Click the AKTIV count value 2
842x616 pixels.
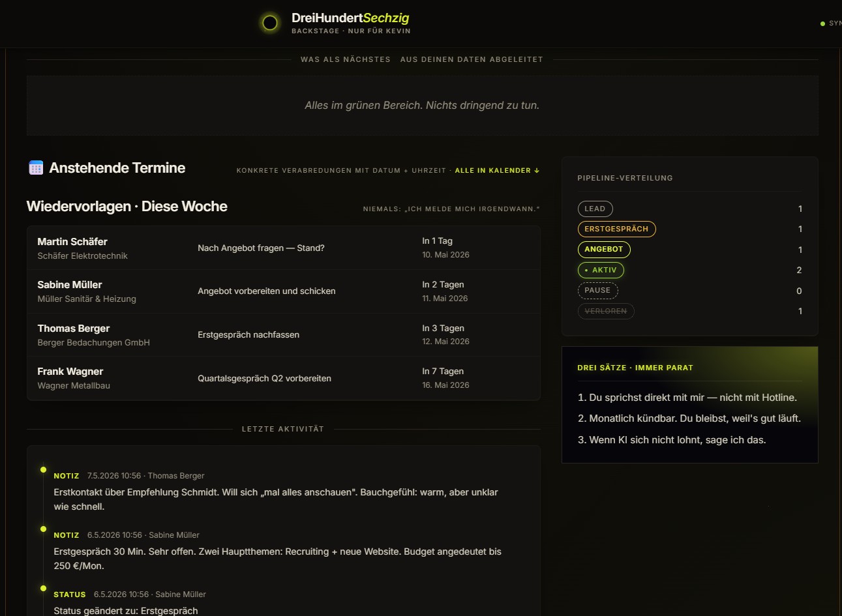tap(799, 271)
